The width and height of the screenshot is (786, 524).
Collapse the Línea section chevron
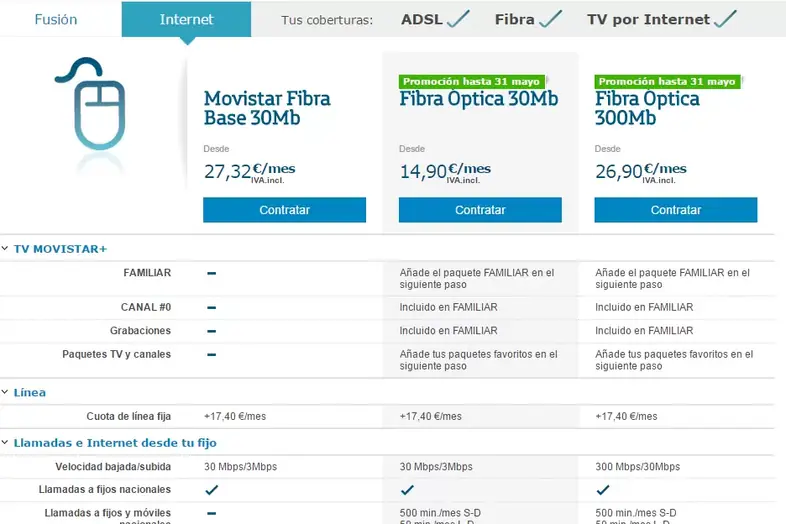(x=5, y=392)
